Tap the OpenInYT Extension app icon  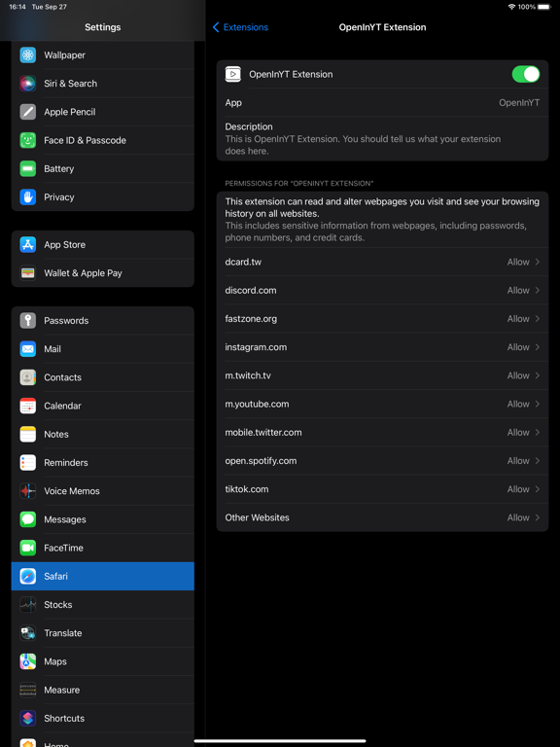point(233,74)
